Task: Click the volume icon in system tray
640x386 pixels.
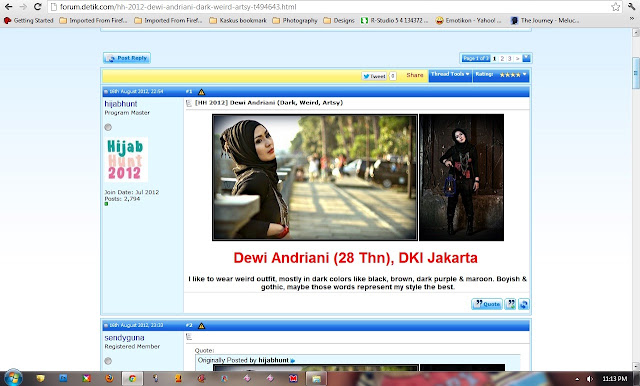Action: [x=590, y=379]
